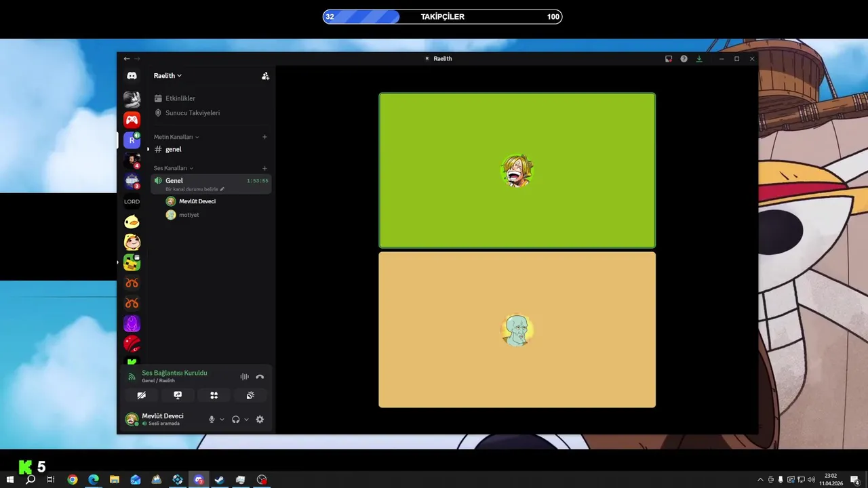Screen dimensions: 868x488
Task: Click the green download update icon
Action: click(x=699, y=59)
